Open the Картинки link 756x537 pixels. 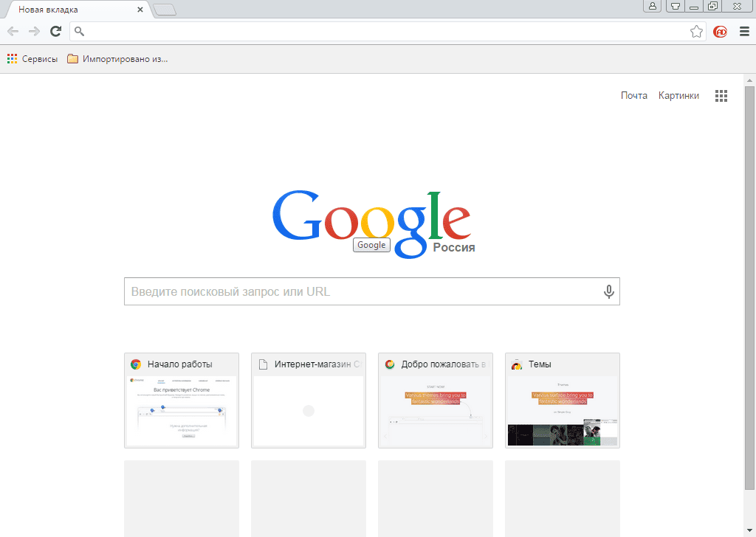(x=678, y=96)
